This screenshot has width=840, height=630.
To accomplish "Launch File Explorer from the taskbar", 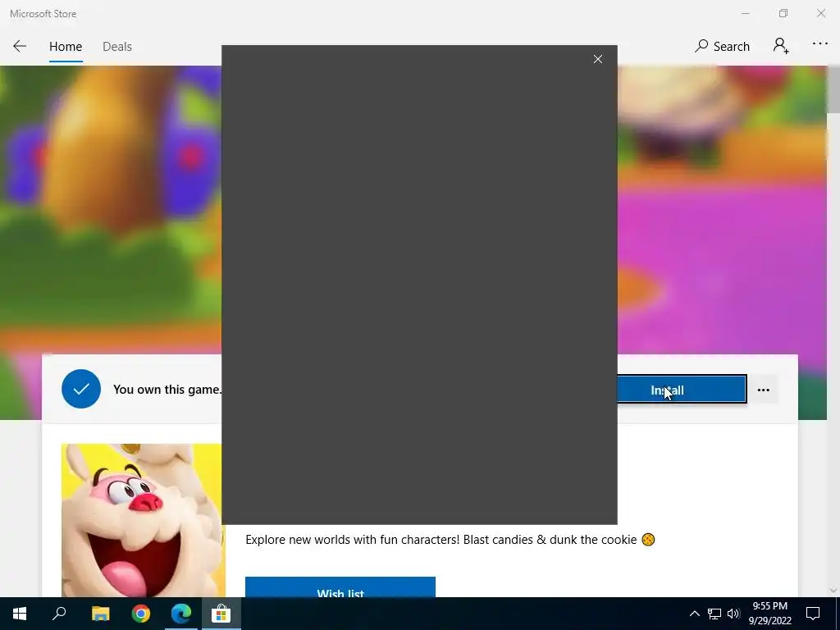I will (100, 614).
